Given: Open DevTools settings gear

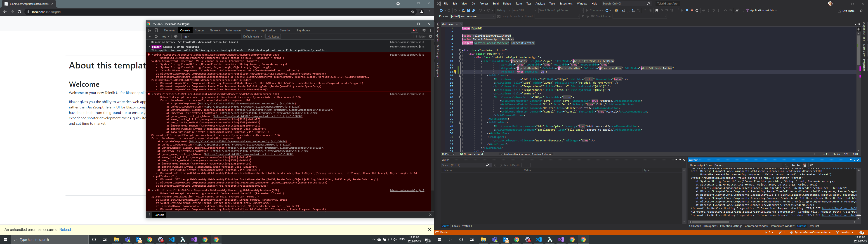Looking at the screenshot, I should click(x=424, y=30).
